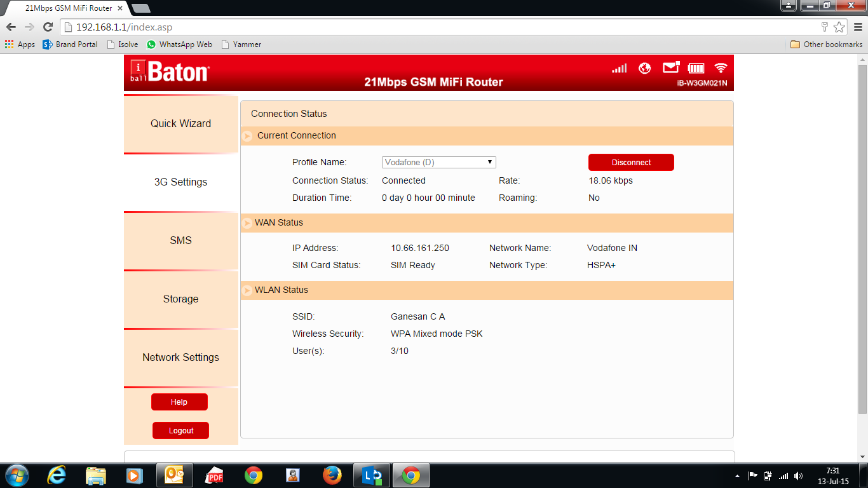The width and height of the screenshot is (868, 488).
Task: Select Network Settings from the sidebar
Action: [180, 358]
